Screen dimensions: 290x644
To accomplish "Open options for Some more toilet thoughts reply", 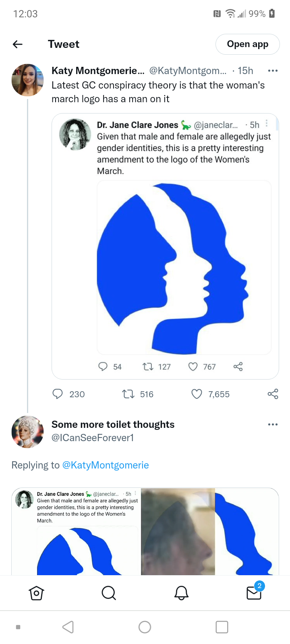I will pyautogui.click(x=273, y=425).
